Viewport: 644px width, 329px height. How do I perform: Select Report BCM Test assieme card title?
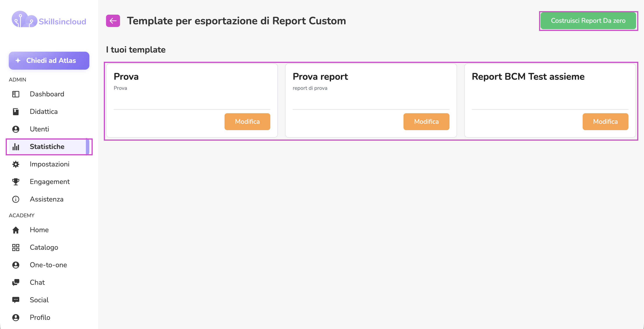tap(528, 76)
